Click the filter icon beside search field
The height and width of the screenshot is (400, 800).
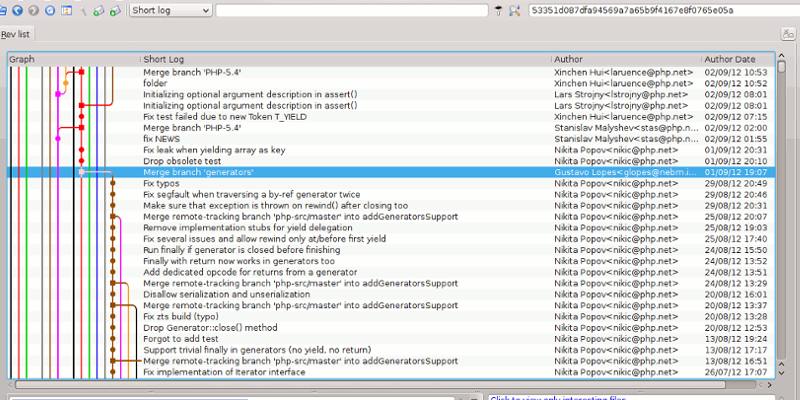(500, 10)
